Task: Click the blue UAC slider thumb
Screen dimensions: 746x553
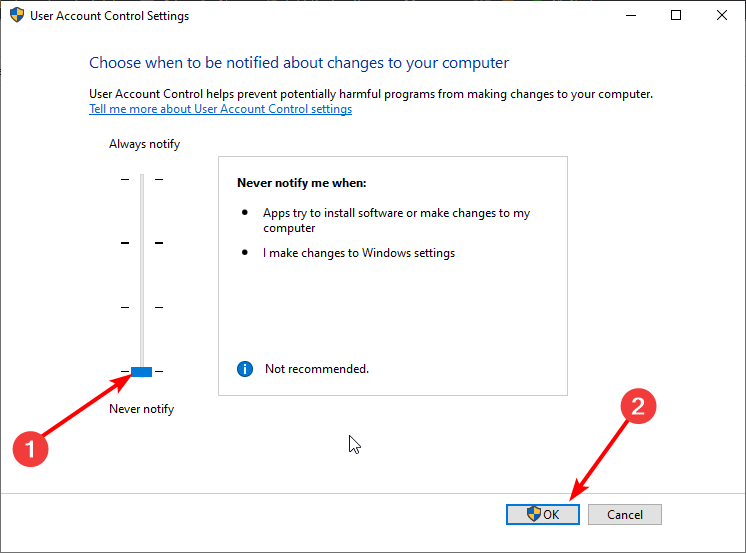Action: click(141, 372)
